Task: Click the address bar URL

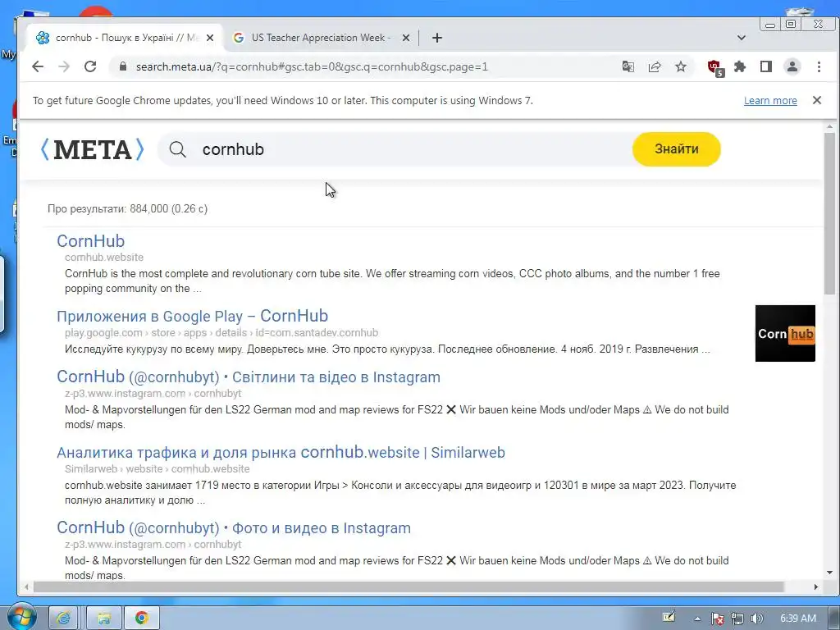Action: [x=312, y=67]
